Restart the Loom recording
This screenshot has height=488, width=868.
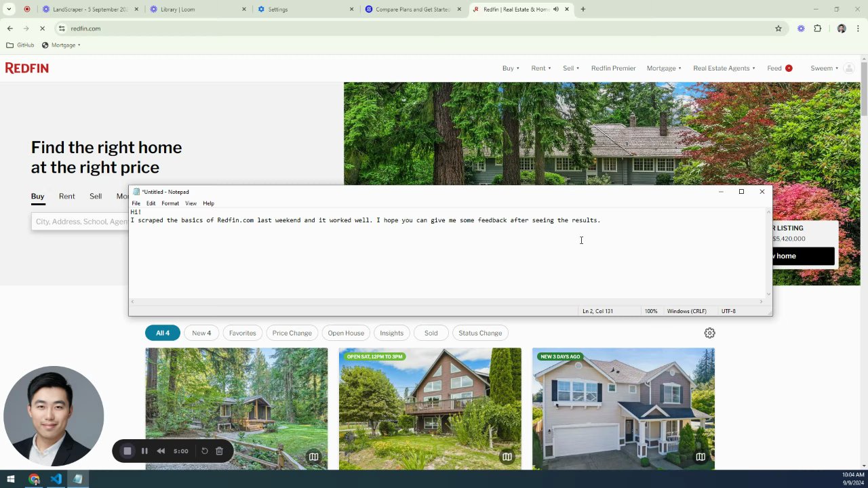pos(205,451)
